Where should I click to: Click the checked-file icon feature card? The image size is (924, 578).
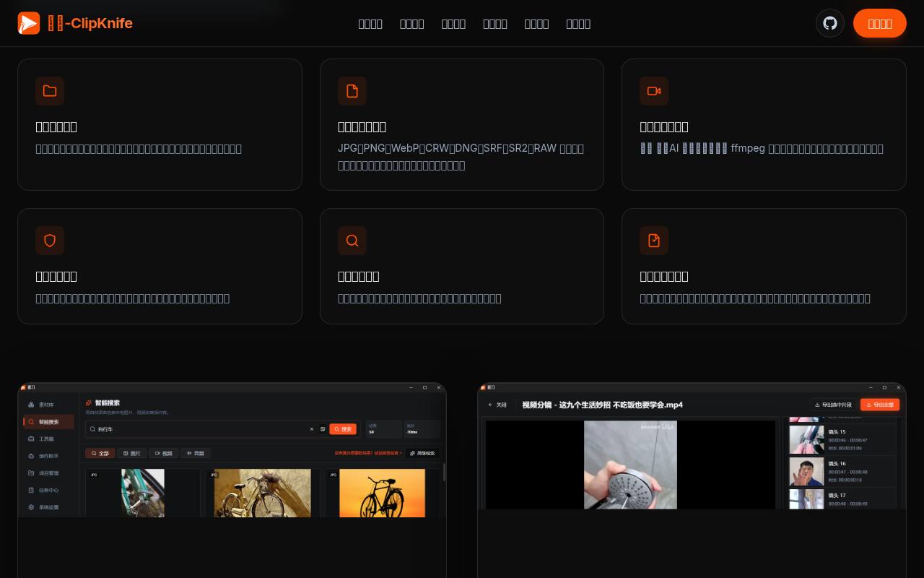pos(764,266)
